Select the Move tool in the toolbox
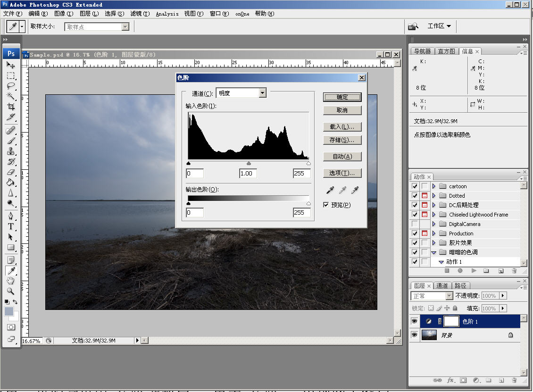Viewport: 533px width, 392px height. click(10, 65)
